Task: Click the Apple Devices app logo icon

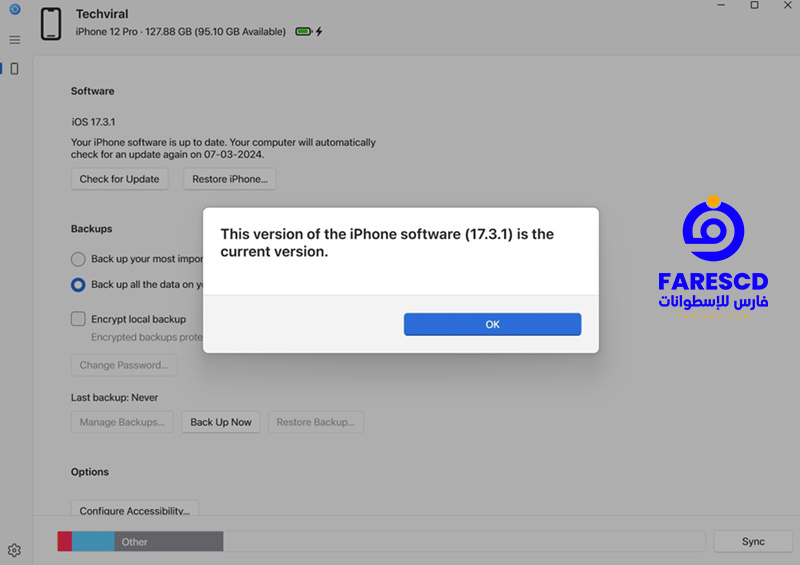Action: pyautogui.click(x=15, y=9)
